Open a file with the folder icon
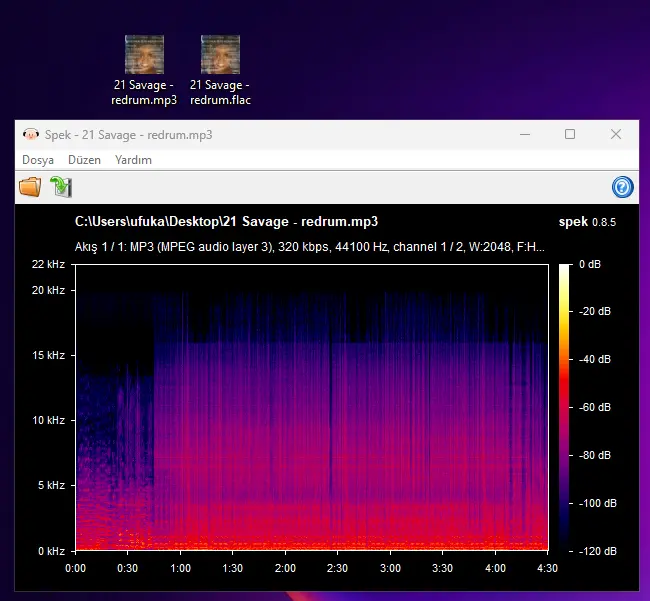 tap(30, 187)
